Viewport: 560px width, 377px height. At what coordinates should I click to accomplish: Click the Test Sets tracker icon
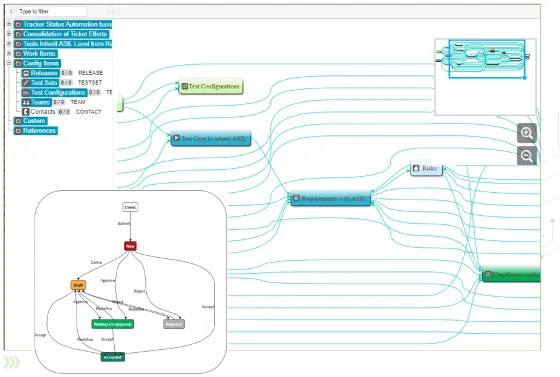[x=26, y=83]
